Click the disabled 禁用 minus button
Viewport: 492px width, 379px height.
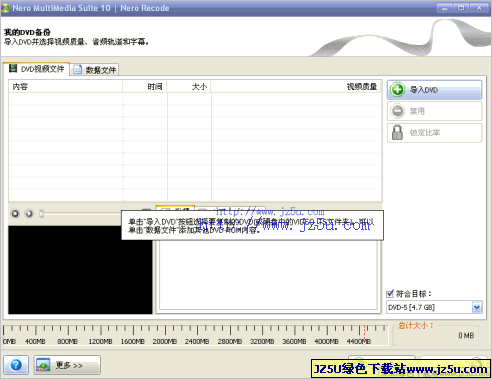(x=435, y=111)
